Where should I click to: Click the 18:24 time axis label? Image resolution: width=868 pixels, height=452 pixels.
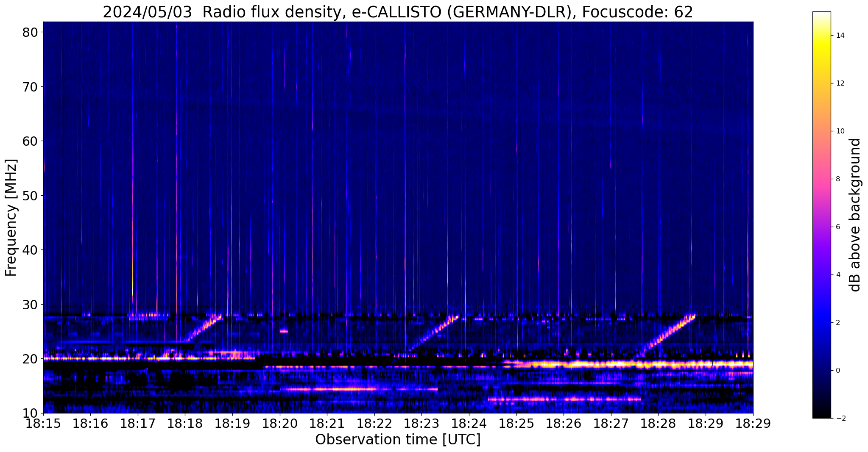(x=469, y=424)
